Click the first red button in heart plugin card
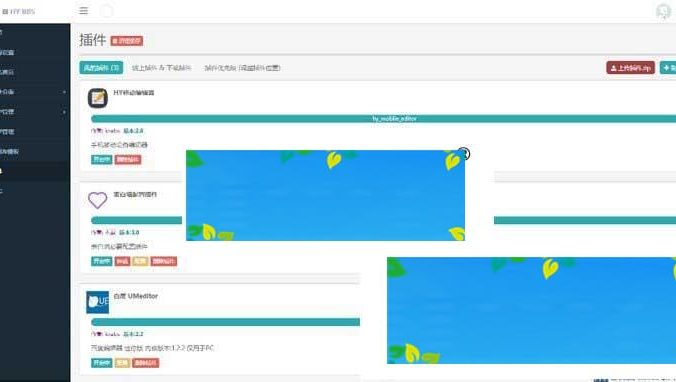The width and height of the screenshot is (676, 382). [122, 261]
